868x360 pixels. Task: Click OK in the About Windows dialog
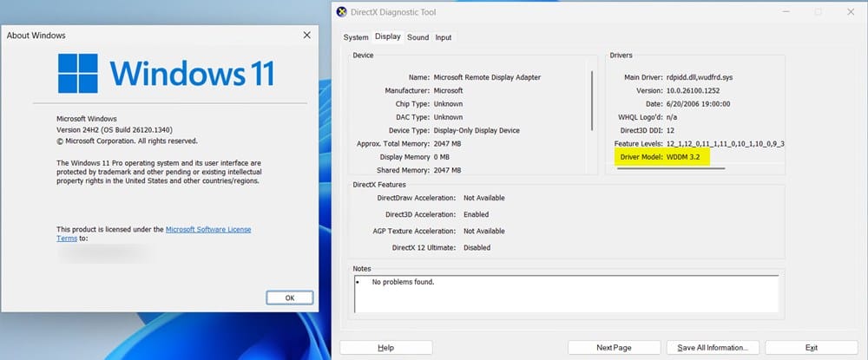click(290, 298)
